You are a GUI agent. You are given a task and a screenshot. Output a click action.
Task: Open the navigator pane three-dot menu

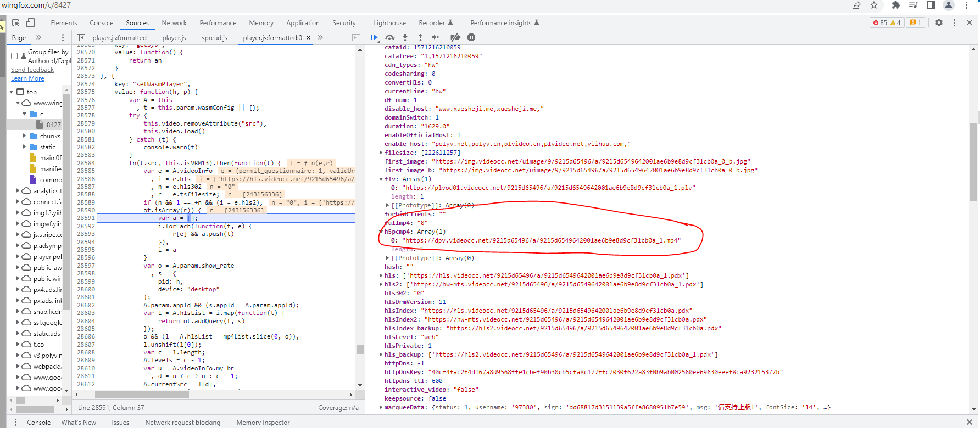[63, 38]
